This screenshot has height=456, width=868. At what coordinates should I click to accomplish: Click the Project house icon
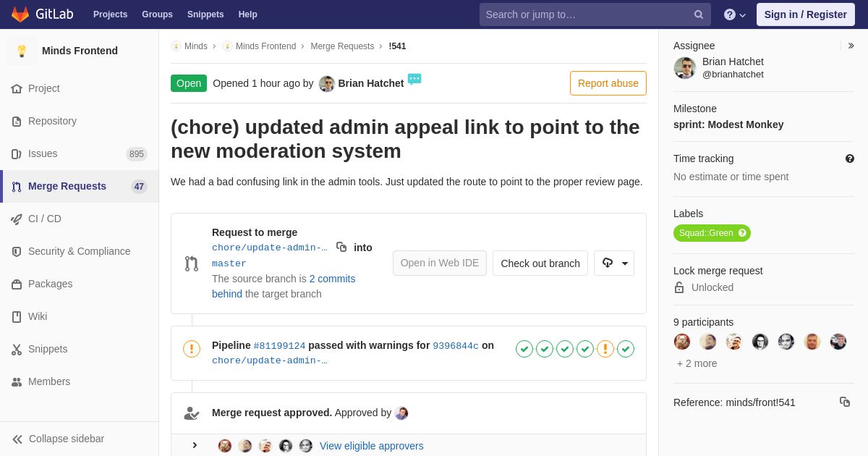pyautogui.click(x=17, y=88)
